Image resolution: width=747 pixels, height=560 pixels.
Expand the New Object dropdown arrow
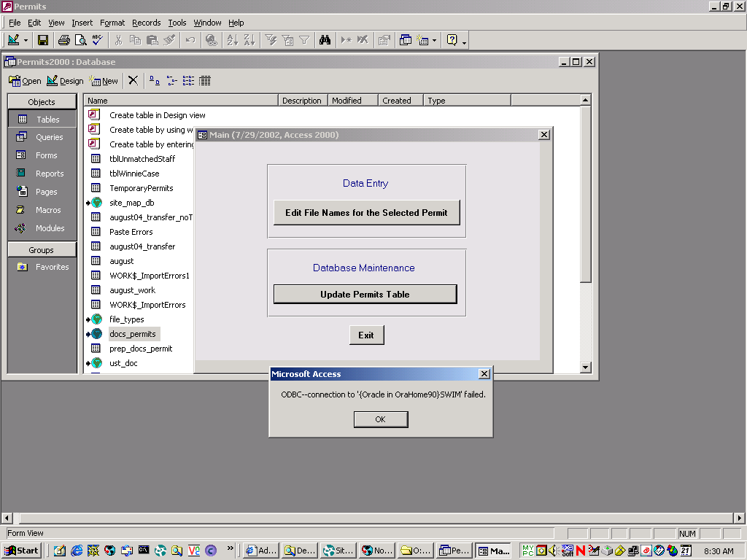435,40
